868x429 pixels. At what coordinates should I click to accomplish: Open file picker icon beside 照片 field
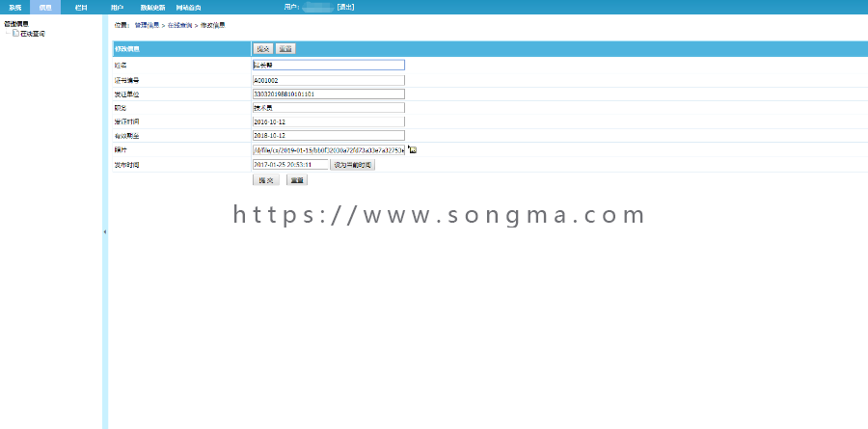[413, 149]
